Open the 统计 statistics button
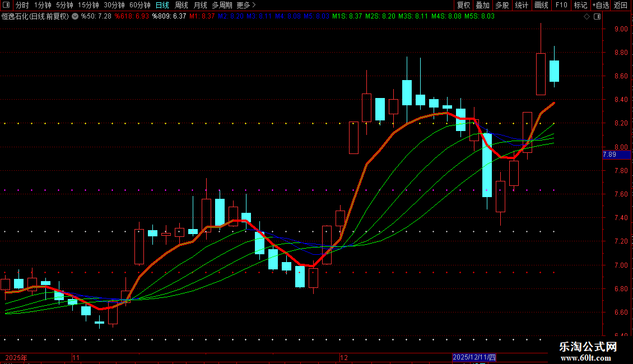The width and height of the screenshot is (633, 364). click(x=521, y=5)
